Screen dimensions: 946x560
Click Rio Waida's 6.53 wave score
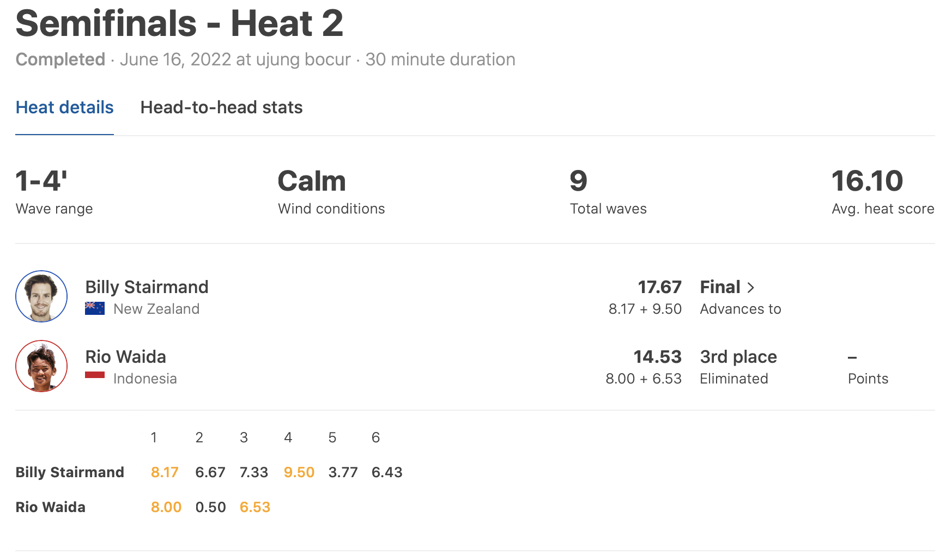coord(255,507)
